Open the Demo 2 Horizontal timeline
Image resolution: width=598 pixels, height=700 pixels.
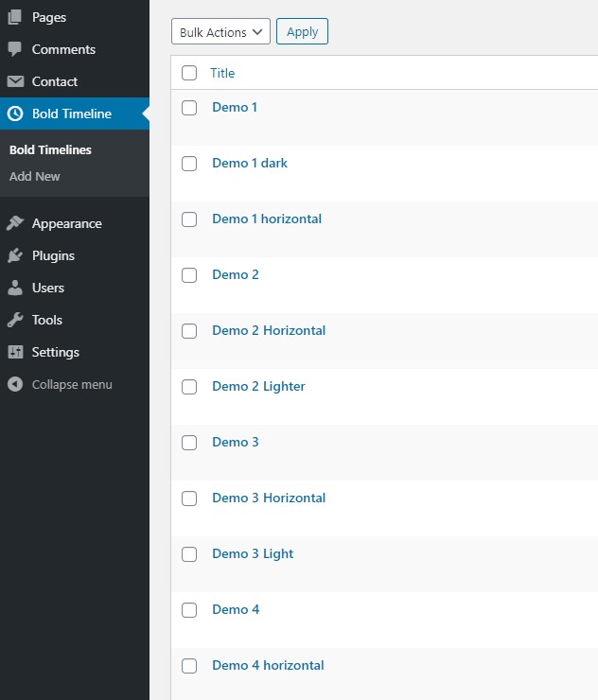pyautogui.click(x=269, y=330)
